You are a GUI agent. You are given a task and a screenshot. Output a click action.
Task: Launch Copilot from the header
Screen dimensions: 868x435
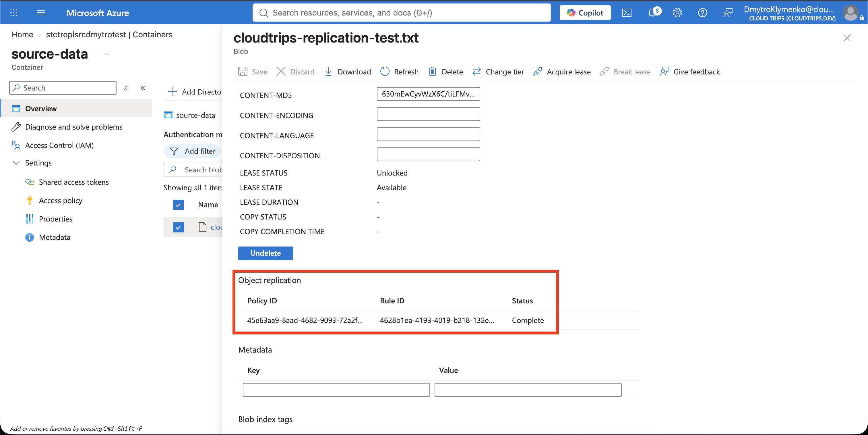(585, 13)
